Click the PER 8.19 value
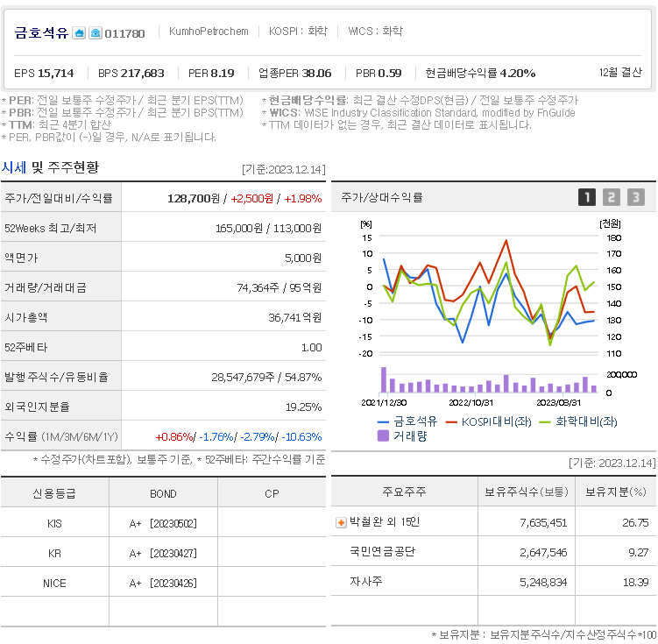Viewport: 658px width, 644px height. [211, 74]
